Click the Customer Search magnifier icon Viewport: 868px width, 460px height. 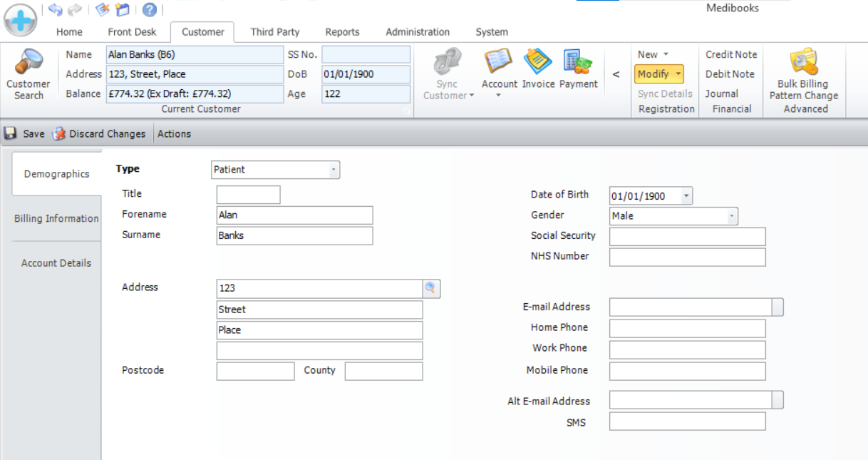pyautogui.click(x=29, y=62)
